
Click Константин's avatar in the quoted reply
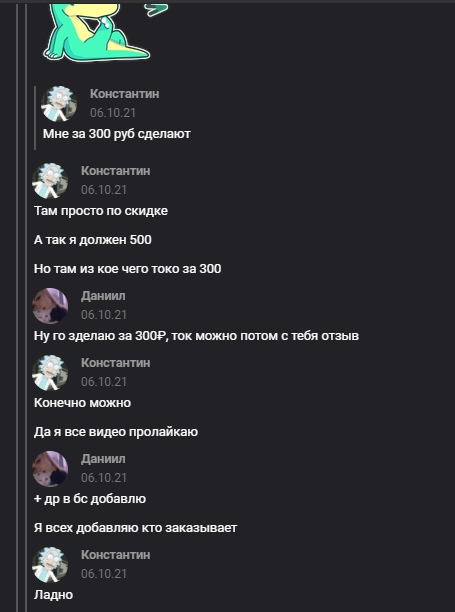tap(59, 104)
